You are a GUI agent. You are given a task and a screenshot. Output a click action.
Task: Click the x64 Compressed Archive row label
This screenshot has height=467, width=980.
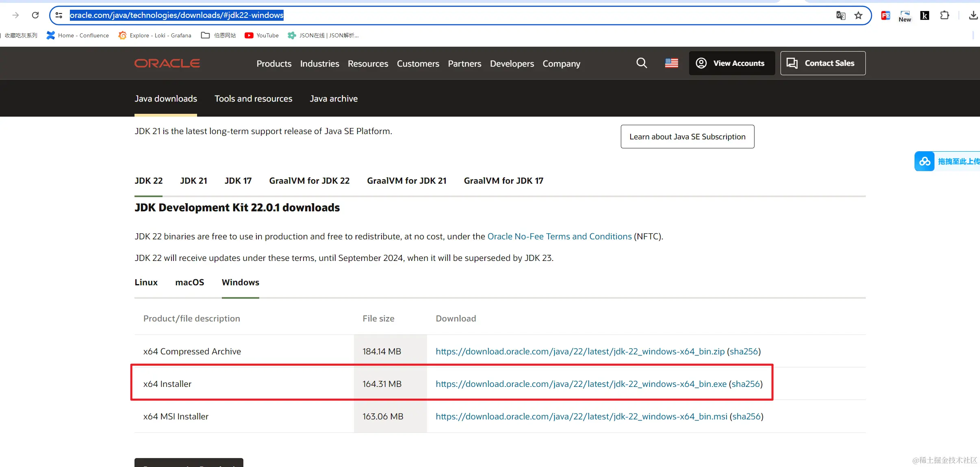point(192,352)
